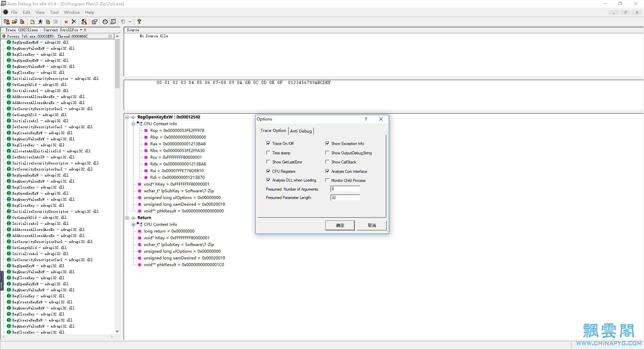This screenshot has height=349, width=644.
Task: Switch to the Anti Debug tab
Action: click(x=301, y=131)
